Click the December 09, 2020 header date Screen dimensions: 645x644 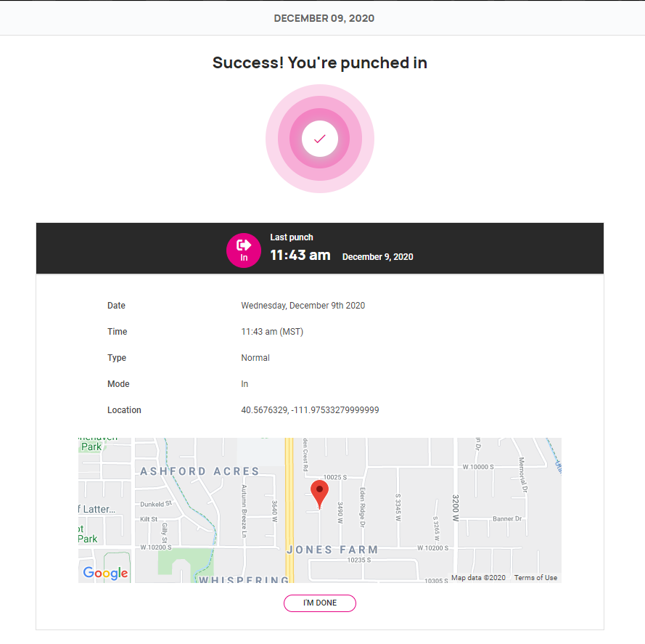click(x=324, y=18)
